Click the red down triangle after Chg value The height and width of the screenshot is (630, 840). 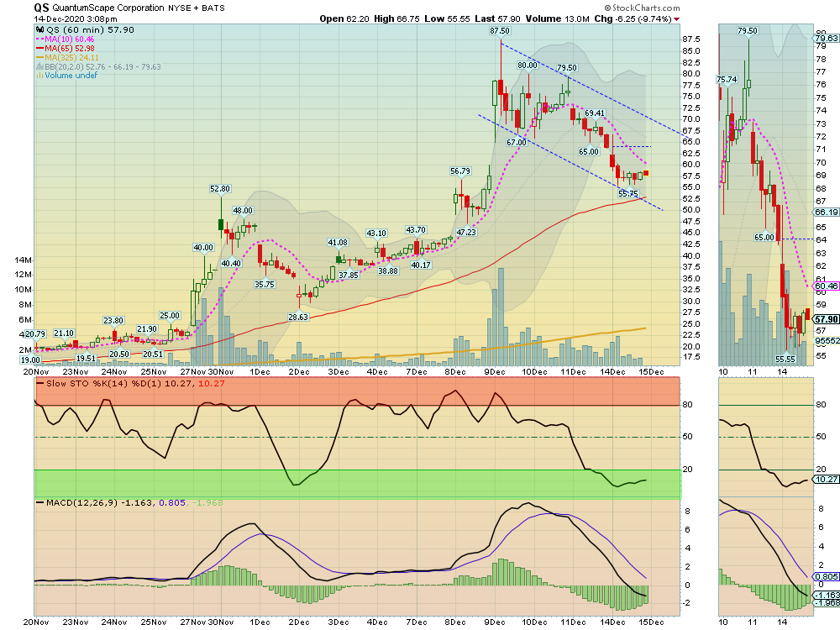click(x=676, y=19)
